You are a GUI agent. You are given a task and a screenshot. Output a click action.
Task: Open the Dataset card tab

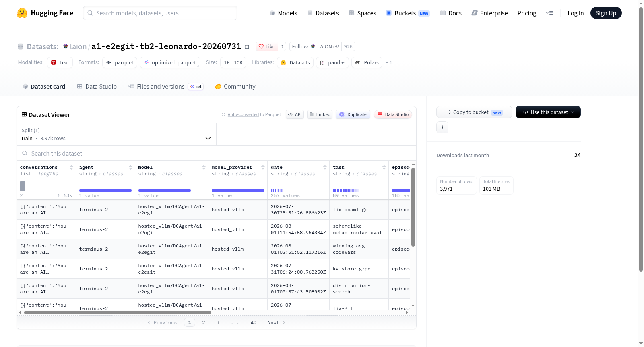click(x=43, y=87)
